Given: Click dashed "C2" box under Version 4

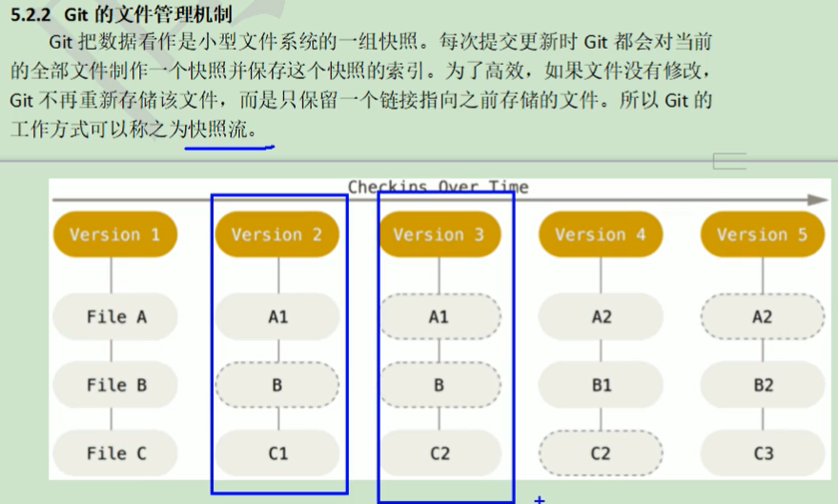Looking at the screenshot, I should click(601, 454).
